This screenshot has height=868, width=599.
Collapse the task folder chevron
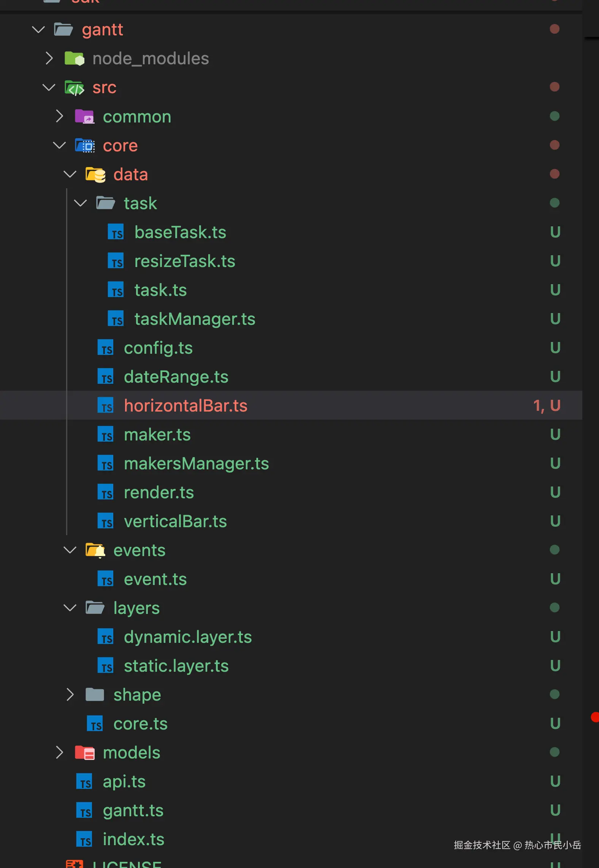(x=80, y=203)
